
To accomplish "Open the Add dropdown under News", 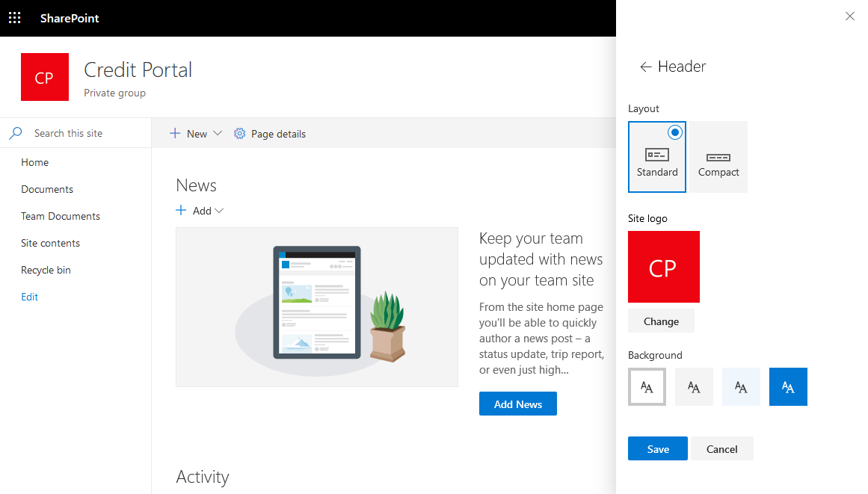I will coord(219,211).
